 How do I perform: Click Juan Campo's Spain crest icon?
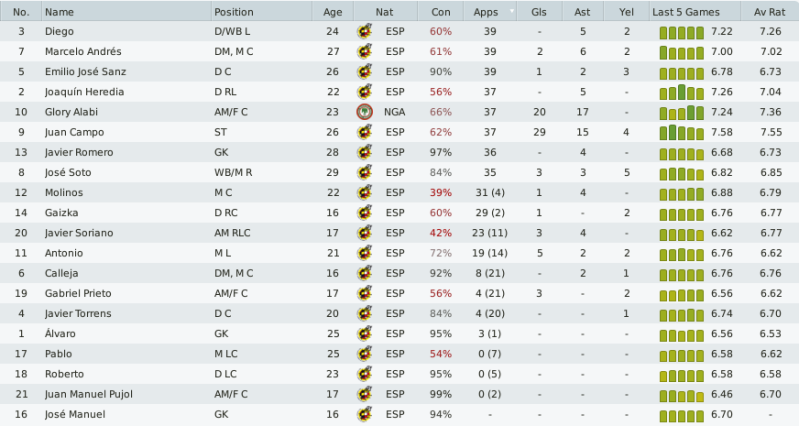tap(364, 132)
